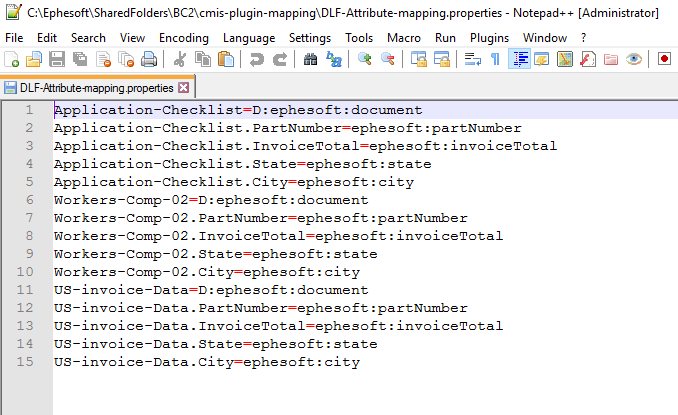Open the Edit menu

[47, 38]
